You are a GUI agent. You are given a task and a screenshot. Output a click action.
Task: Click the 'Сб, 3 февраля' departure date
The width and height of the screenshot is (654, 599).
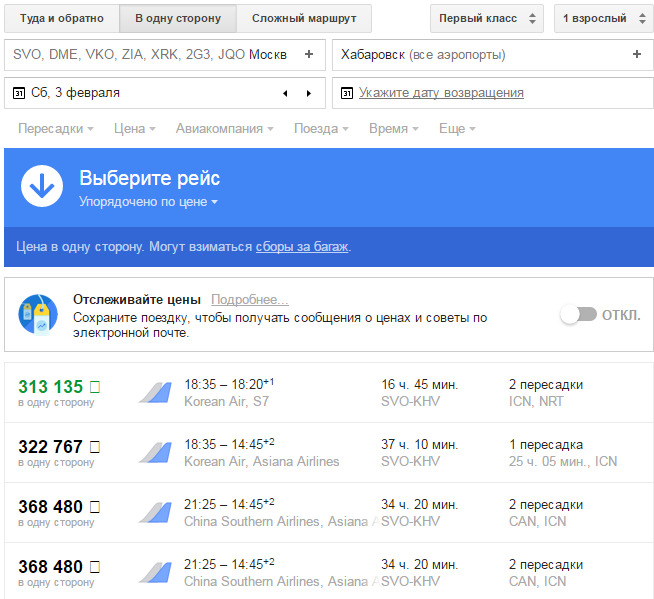75,93
